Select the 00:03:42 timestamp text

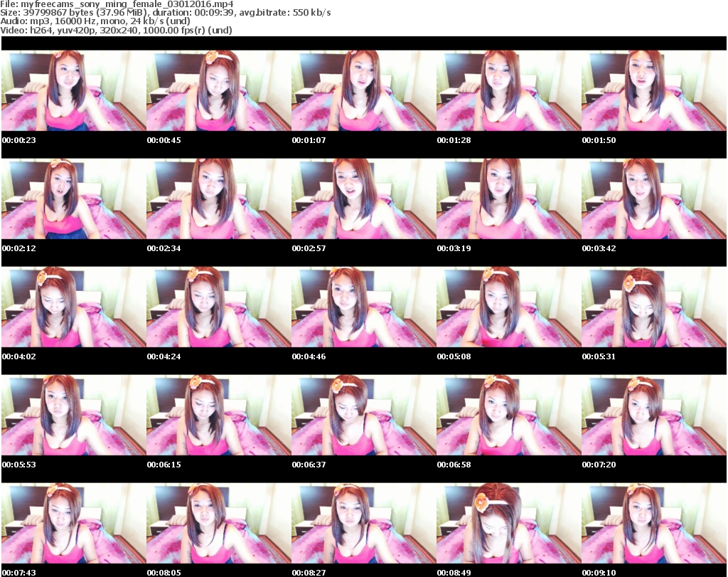[599, 248]
